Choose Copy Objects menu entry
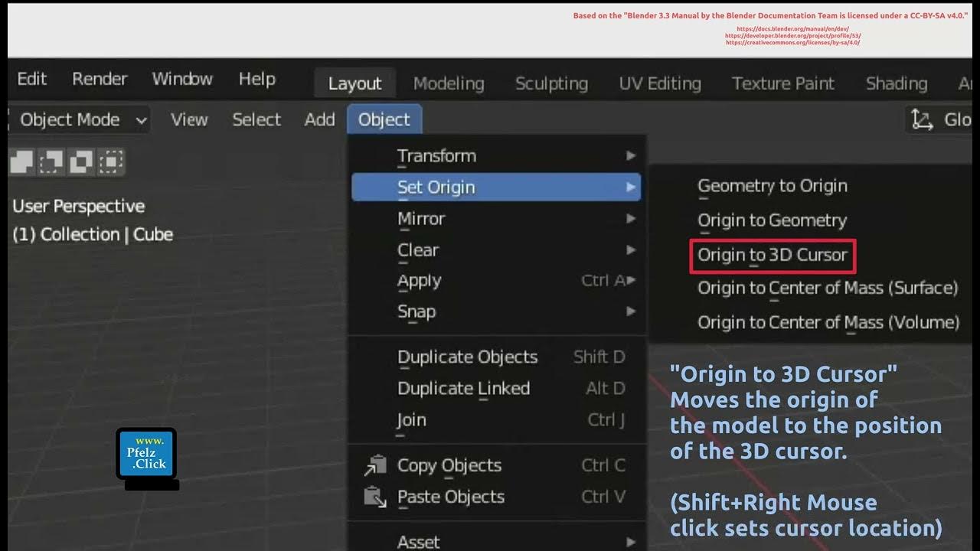 [x=496, y=465]
